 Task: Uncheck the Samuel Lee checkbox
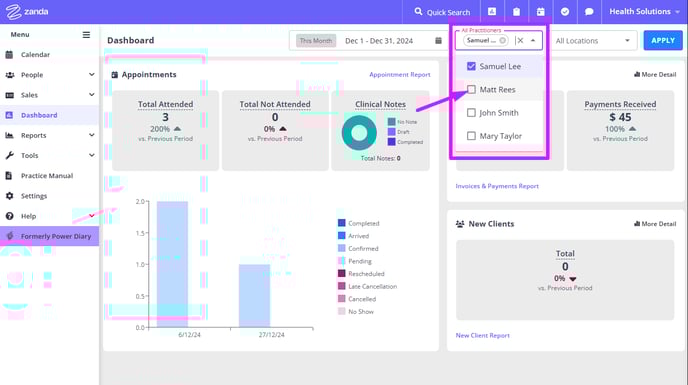471,66
